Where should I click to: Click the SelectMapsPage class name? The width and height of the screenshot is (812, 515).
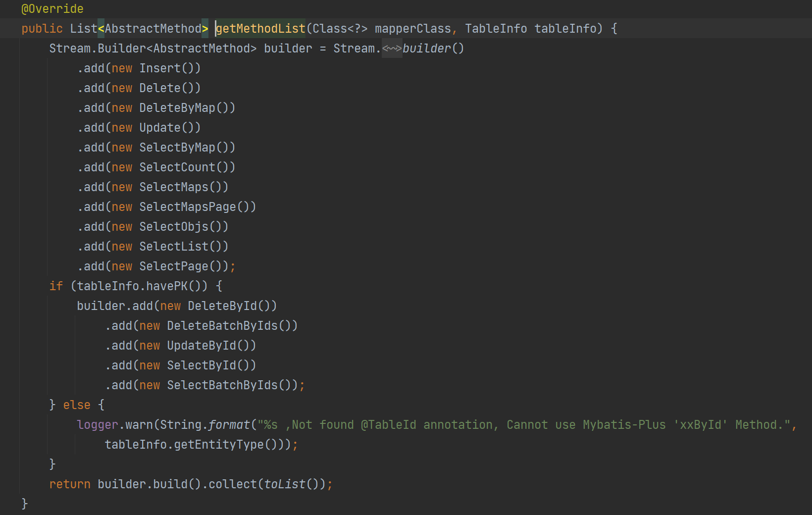[x=188, y=207]
